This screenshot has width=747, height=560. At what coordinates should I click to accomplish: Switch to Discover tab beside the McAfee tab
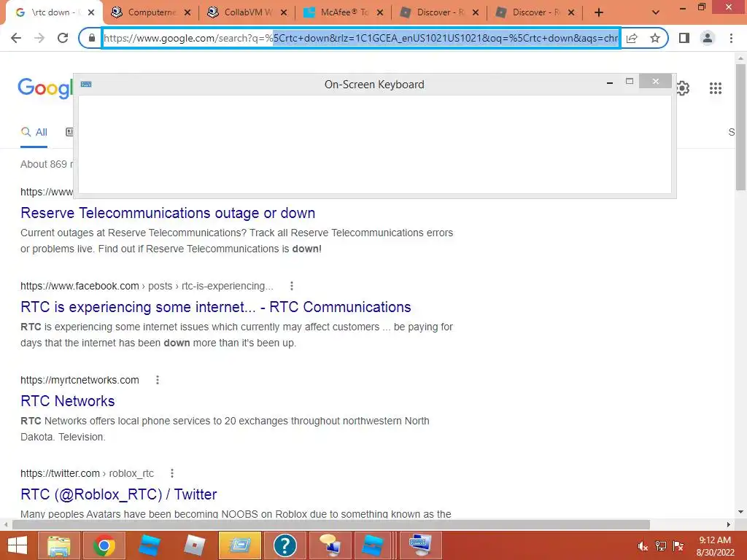click(440, 12)
